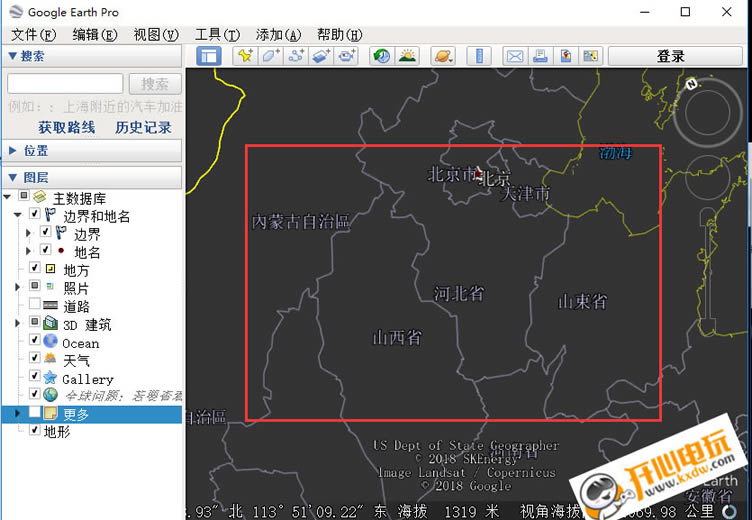The width and height of the screenshot is (752, 520).
Task: Select the ruler measurement tool
Action: click(x=478, y=56)
